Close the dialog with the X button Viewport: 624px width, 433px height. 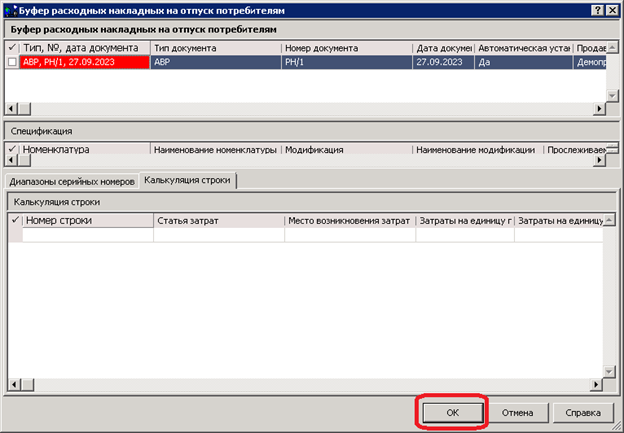point(612,9)
